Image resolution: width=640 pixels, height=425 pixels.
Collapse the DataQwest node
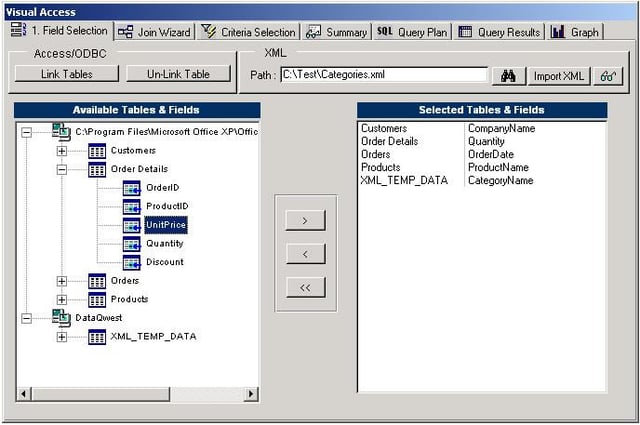(27, 318)
